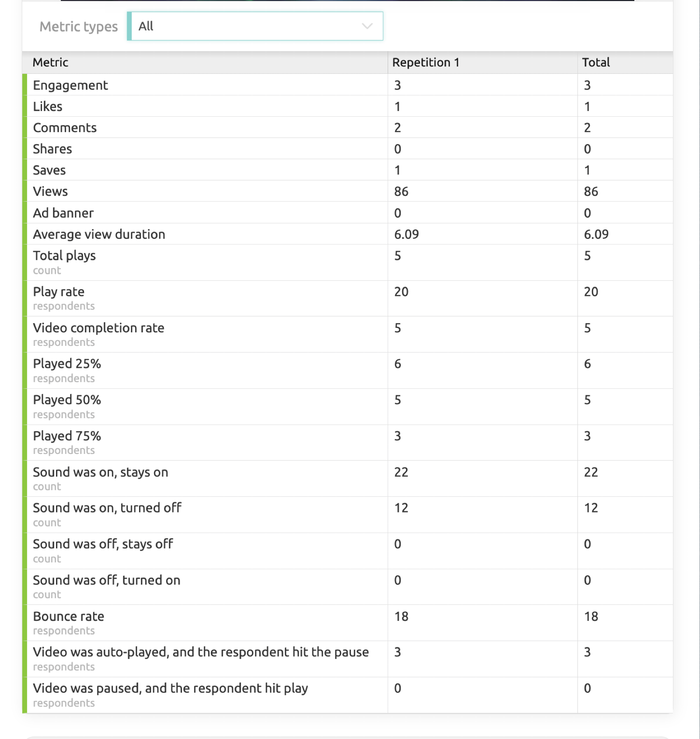The width and height of the screenshot is (700, 739).
Task: Click the Metric types label
Action: pos(79,27)
